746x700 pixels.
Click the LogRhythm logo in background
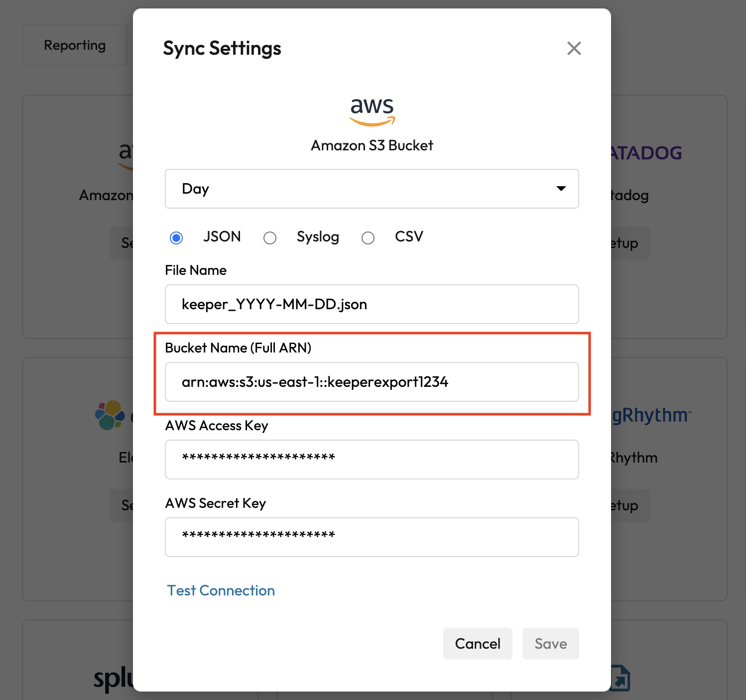click(x=650, y=415)
